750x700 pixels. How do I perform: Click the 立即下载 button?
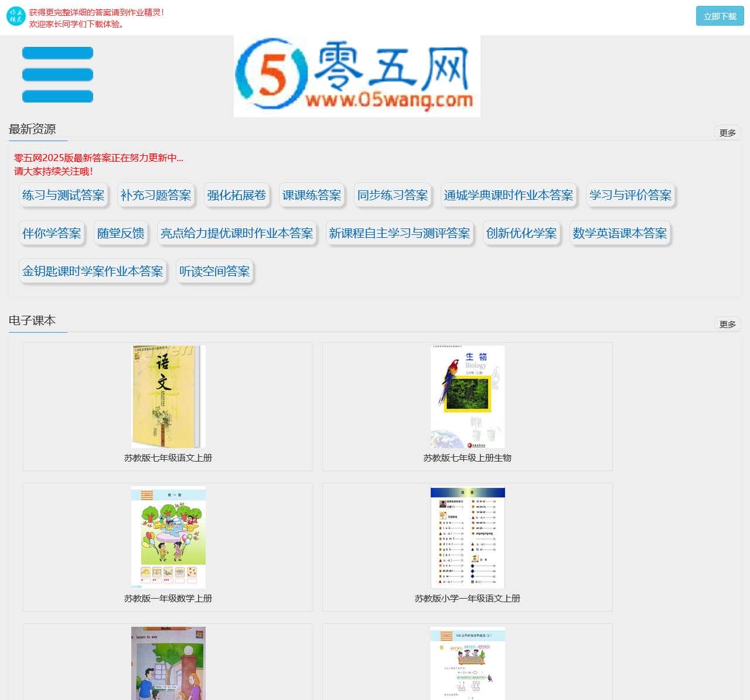720,16
